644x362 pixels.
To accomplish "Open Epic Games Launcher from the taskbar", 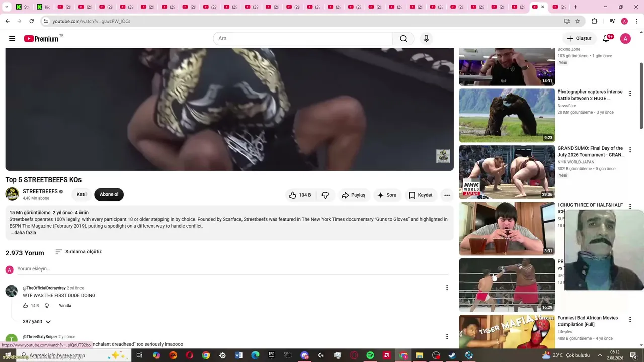I will (x=272, y=355).
